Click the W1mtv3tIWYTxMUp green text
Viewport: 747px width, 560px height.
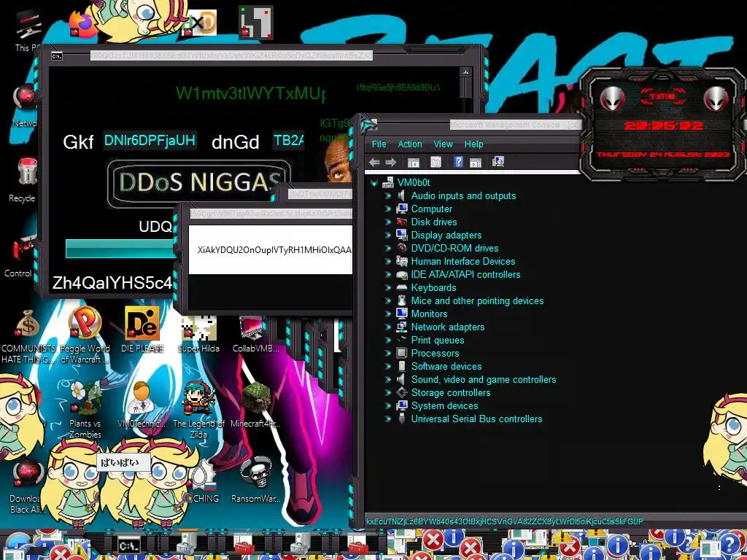(251, 93)
